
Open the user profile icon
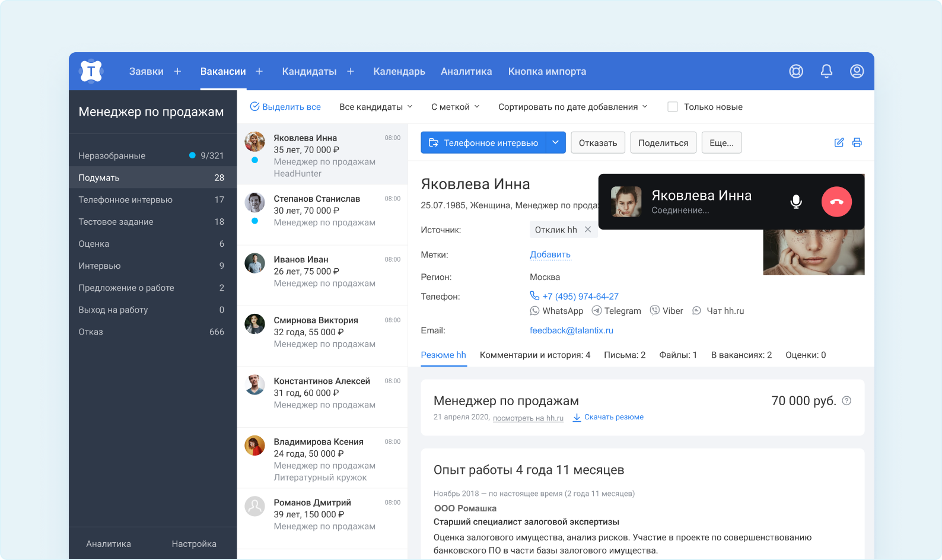(857, 71)
